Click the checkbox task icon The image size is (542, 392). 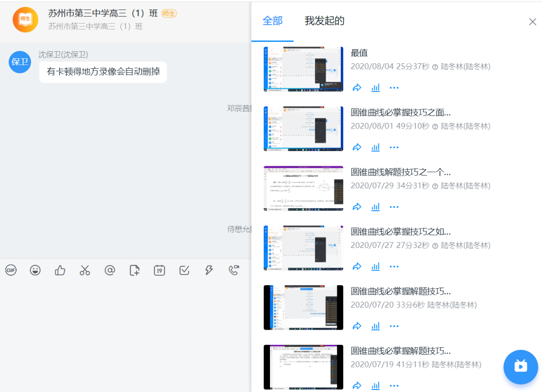[x=184, y=270]
